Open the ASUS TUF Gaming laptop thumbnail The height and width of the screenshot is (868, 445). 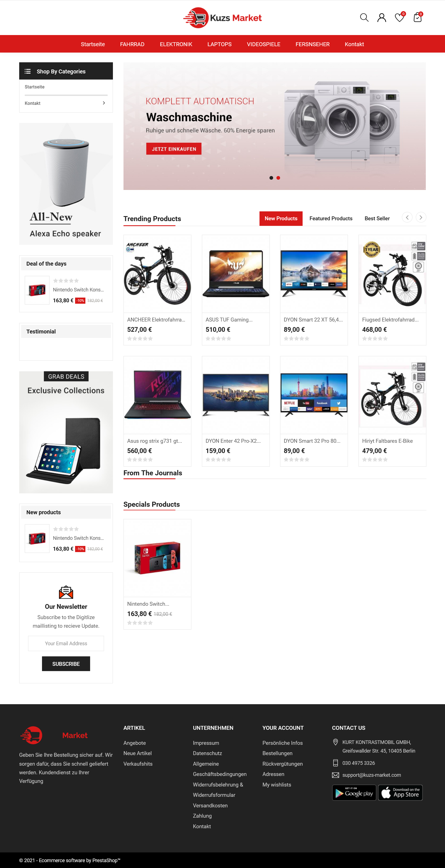coord(236,274)
